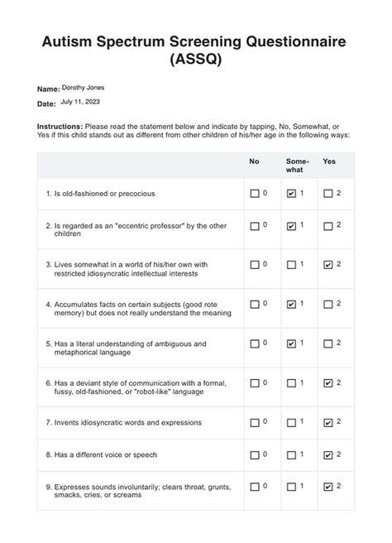
Task: Tick Yes for question 1
Action: [328, 193]
